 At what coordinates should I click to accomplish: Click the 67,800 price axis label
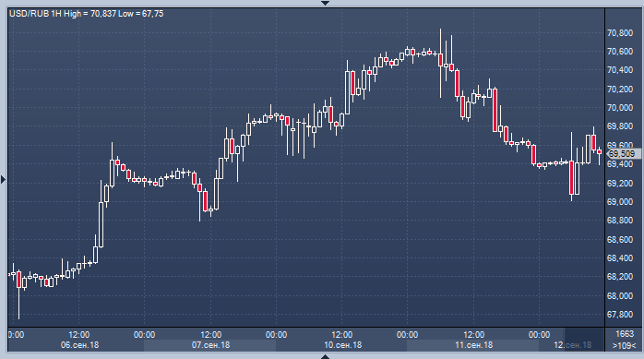pos(620,315)
